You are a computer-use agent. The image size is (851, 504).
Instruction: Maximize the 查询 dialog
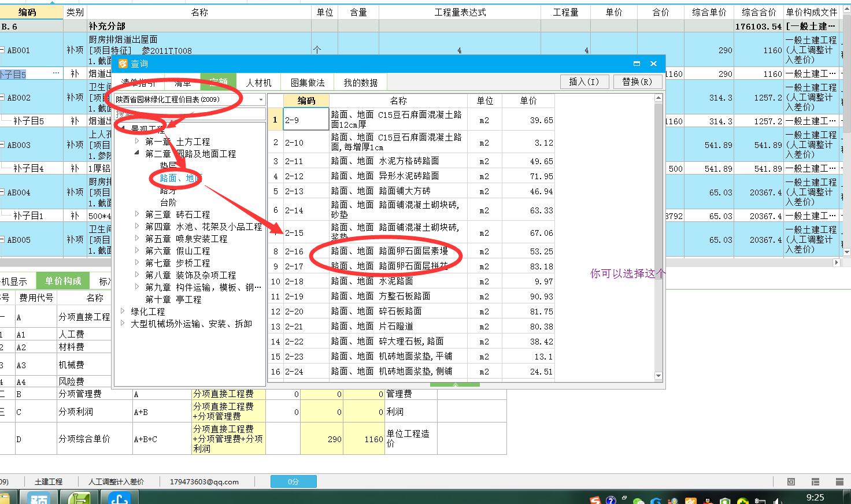[x=637, y=64]
